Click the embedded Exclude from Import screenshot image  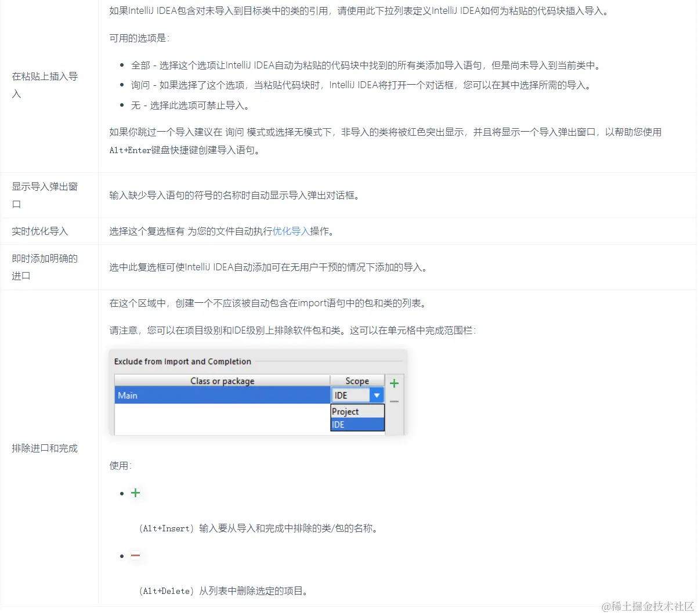(x=258, y=392)
